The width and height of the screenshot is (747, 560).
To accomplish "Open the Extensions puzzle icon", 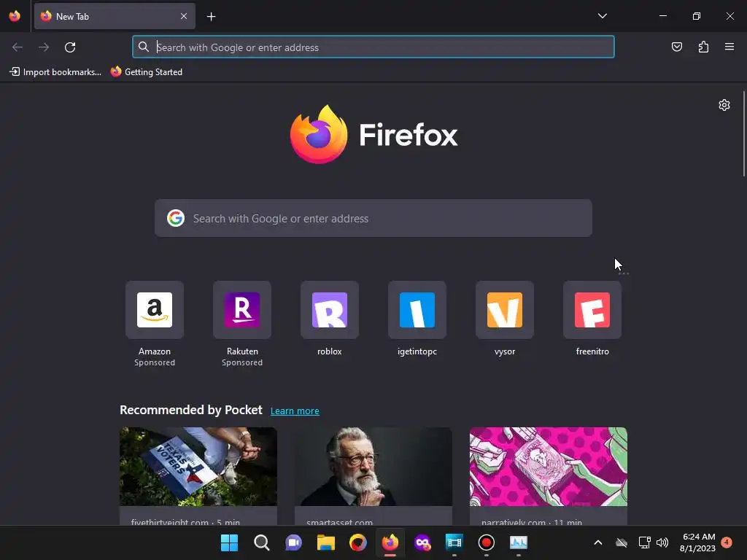I will [x=703, y=47].
